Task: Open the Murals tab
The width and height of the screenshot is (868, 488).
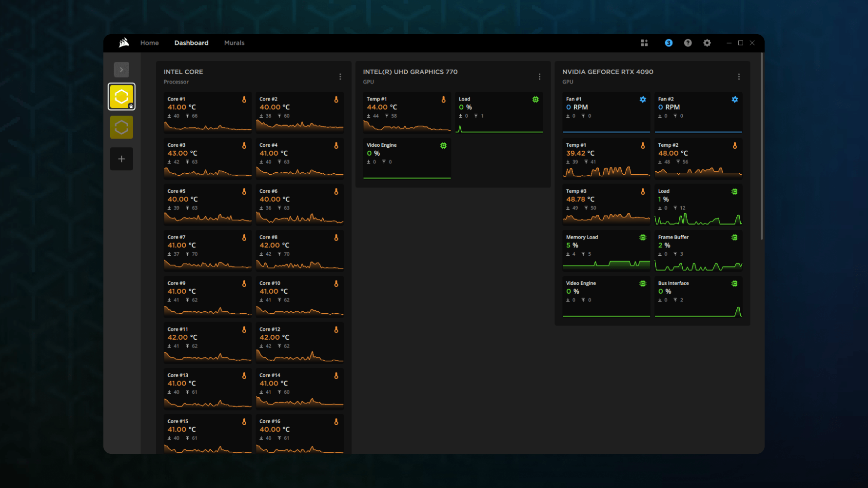Action: (234, 43)
